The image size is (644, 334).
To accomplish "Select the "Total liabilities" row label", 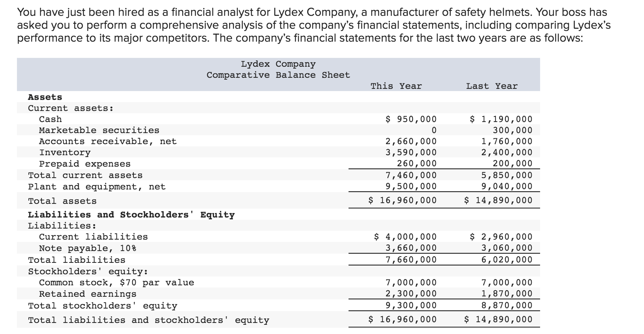I will click(77, 260).
